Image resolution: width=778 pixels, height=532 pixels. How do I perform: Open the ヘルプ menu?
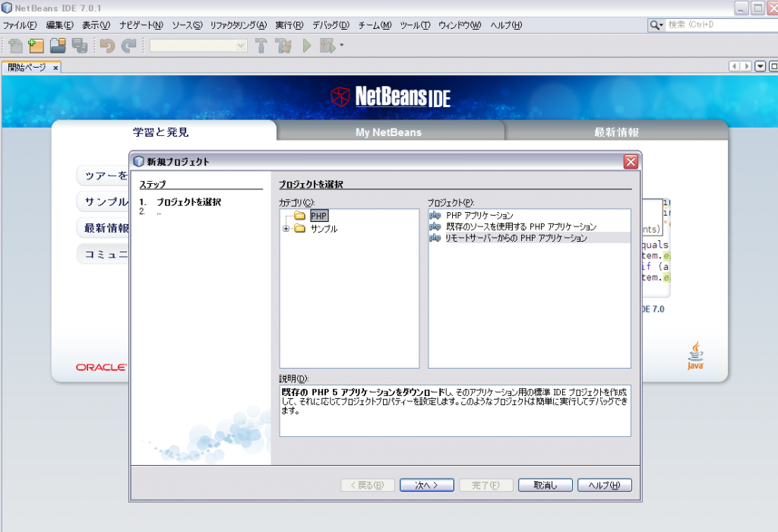point(506,25)
